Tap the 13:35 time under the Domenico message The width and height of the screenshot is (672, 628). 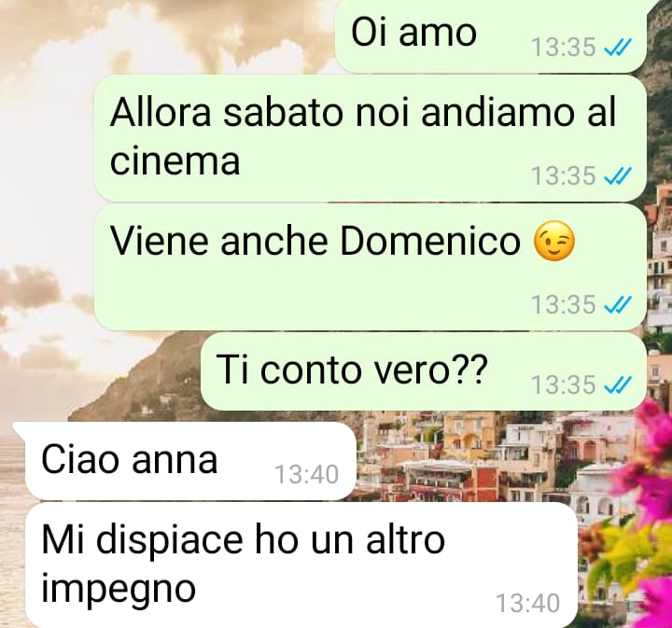[564, 304]
